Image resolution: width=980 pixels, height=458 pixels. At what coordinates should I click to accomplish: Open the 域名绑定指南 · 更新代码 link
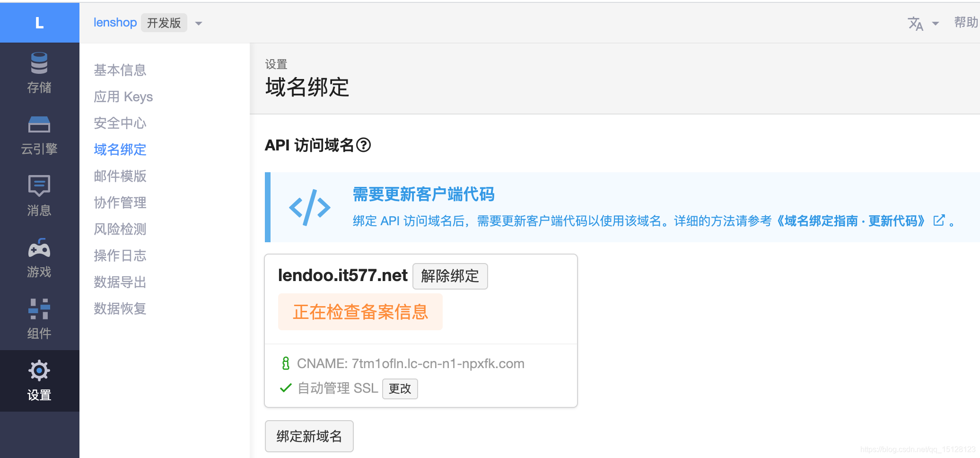851,221
